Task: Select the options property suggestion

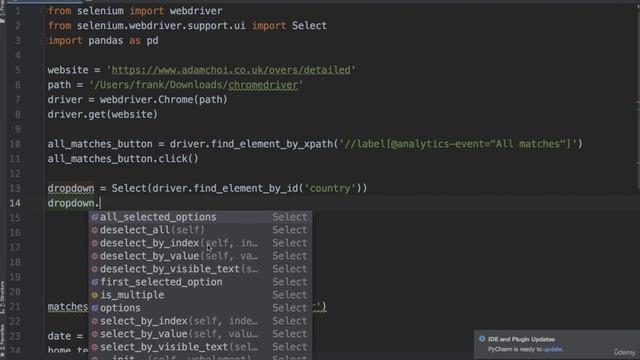Action: pos(200,308)
